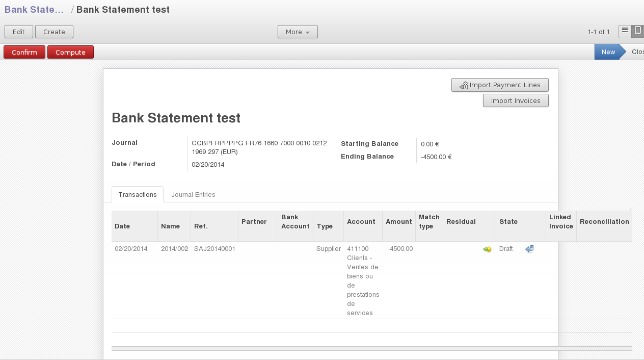Click the Import Invoices button
644x360 pixels.
point(516,101)
